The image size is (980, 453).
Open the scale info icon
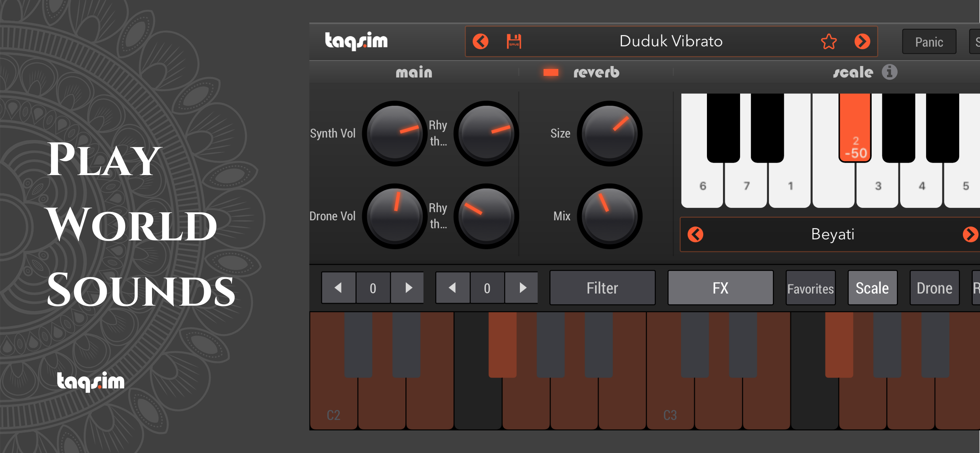(x=890, y=71)
